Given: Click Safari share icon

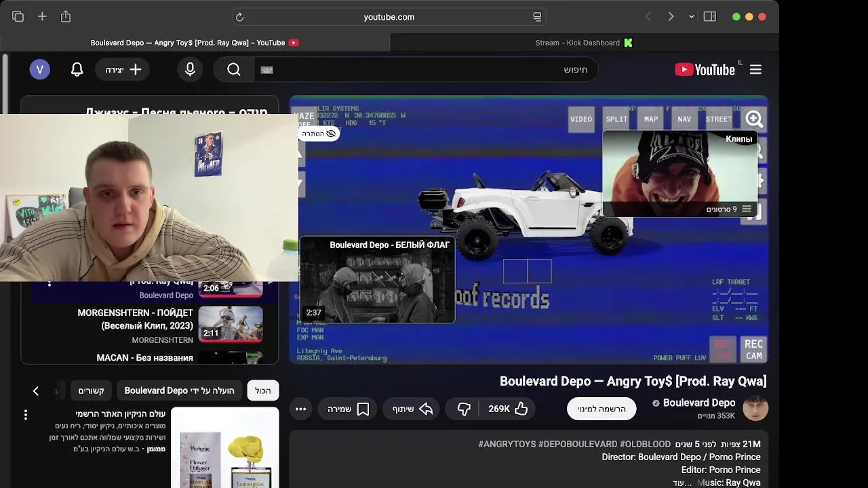Looking at the screenshot, I should coord(66,16).
